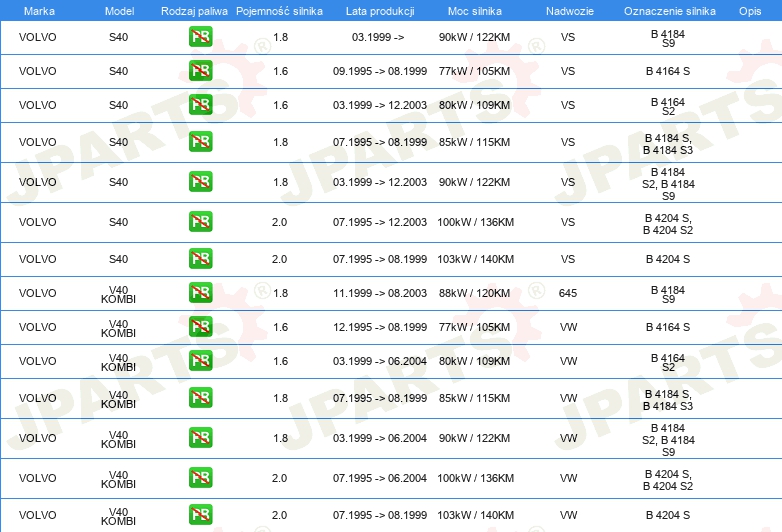
Task: Click petrol icon in S40 03.1999 -> 12.2003 122KM row
Action: pos(200,181)
